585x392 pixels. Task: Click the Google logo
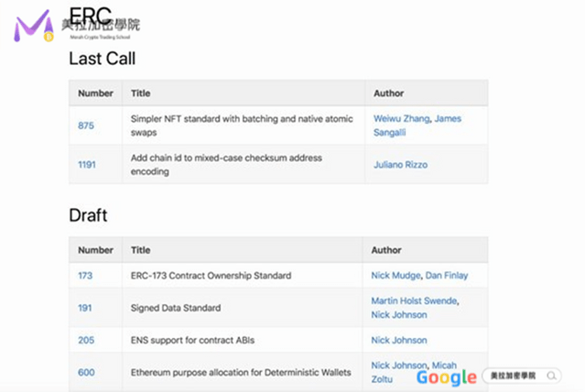446,376
